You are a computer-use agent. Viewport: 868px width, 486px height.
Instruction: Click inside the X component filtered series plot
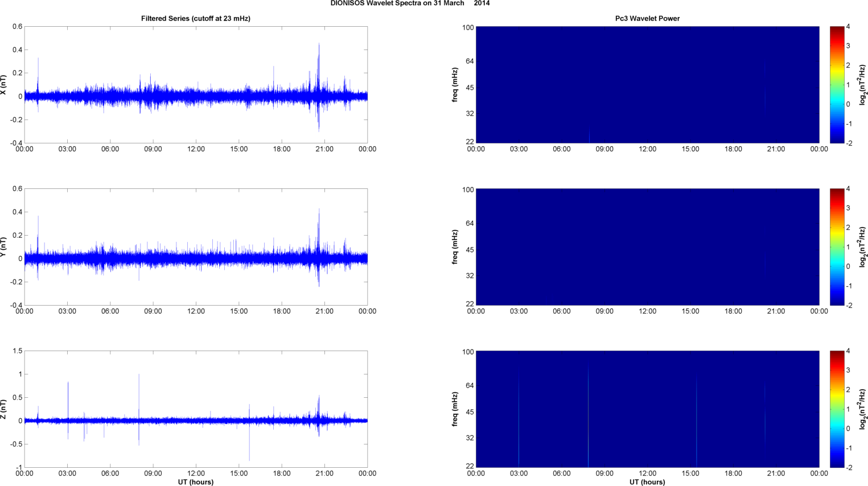coord(196,85)
